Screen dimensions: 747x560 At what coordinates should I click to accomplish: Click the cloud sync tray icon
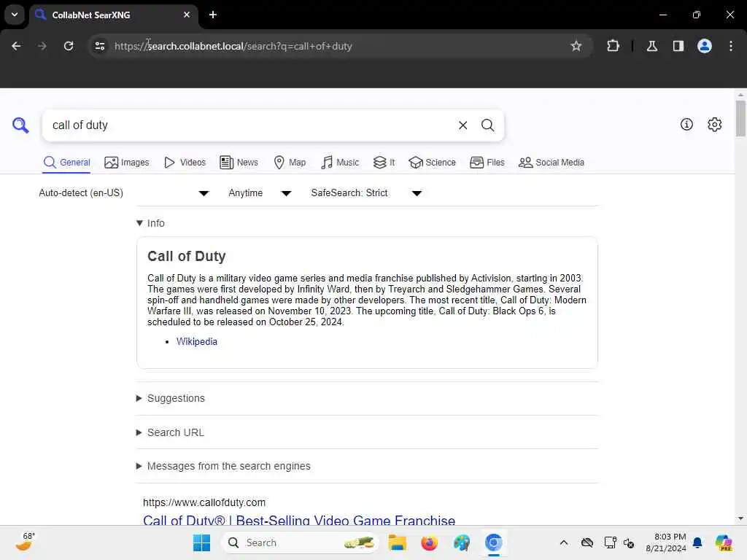point(587,542)
